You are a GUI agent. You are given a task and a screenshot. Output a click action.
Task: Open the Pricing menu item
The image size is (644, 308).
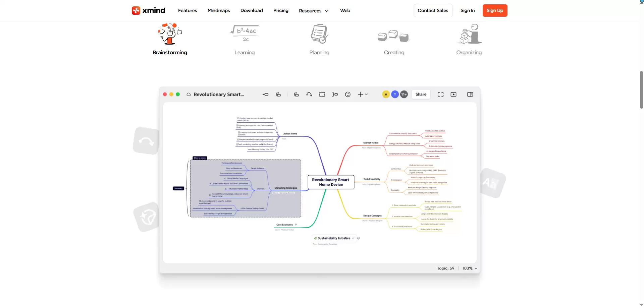point(281,10)
